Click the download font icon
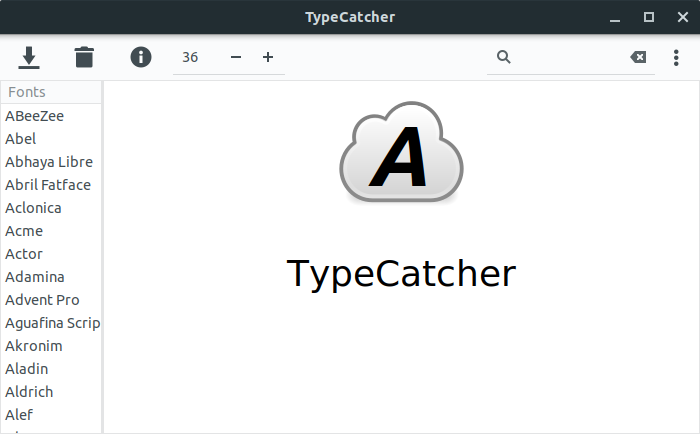Screen dimensions: 700x434 (29, 57)
